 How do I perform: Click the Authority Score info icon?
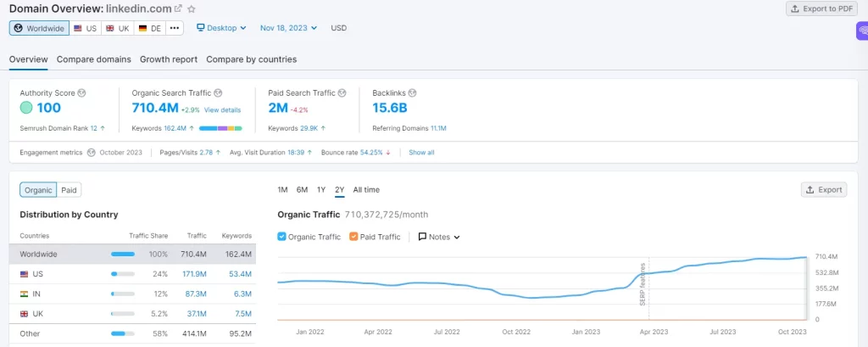click(82, 93)
